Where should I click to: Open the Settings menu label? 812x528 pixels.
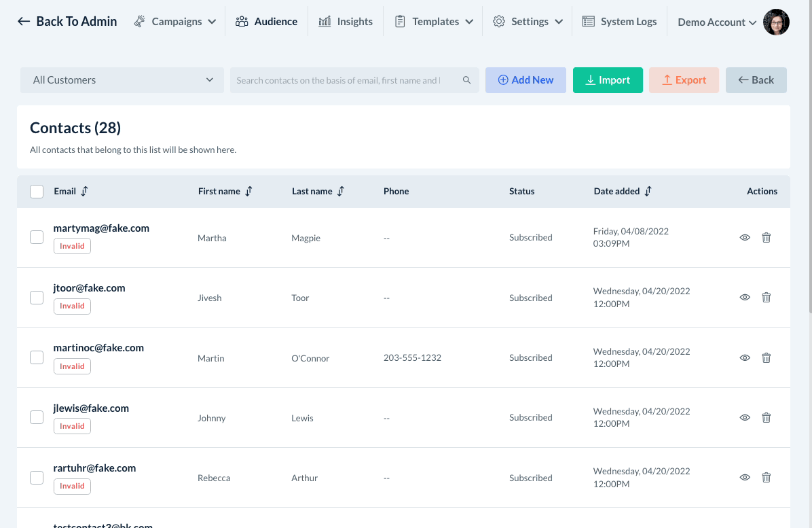[530, 21]
